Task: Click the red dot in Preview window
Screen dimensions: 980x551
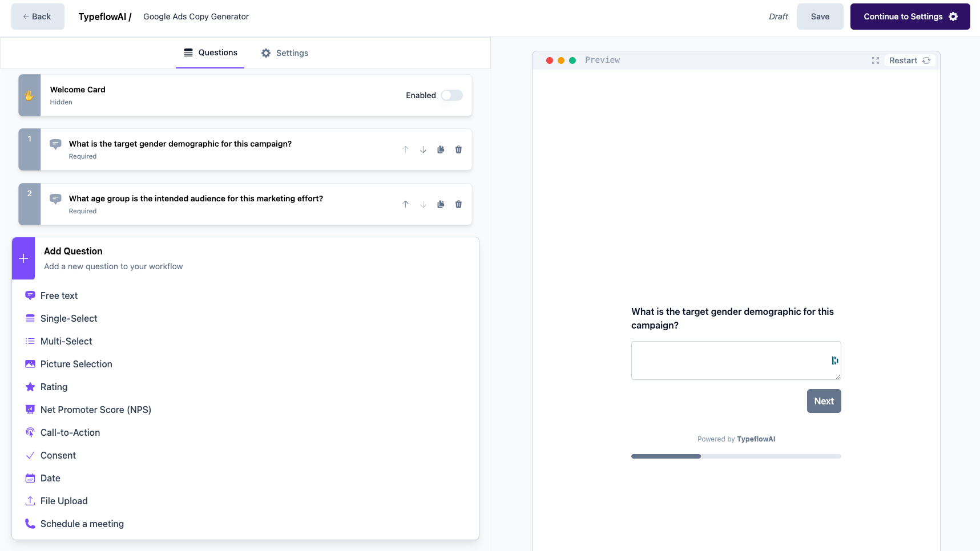Action: [x=550, y=60]
